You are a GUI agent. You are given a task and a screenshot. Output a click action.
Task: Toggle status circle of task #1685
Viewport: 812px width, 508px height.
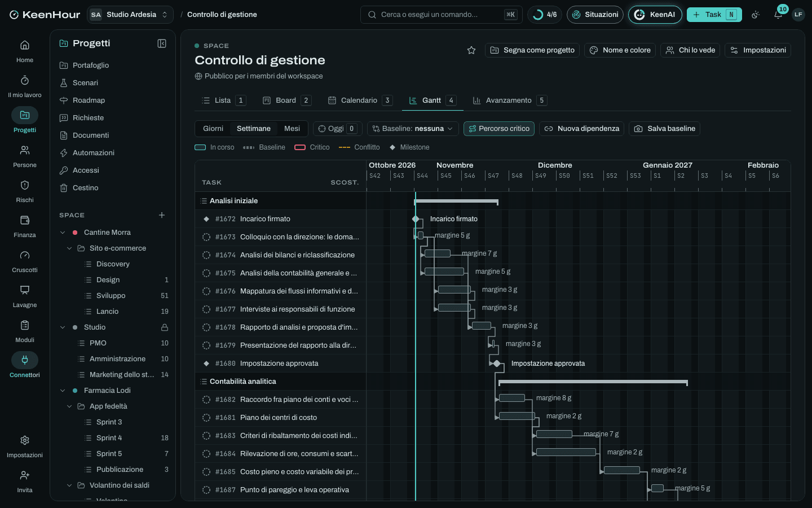click(206, 472)
